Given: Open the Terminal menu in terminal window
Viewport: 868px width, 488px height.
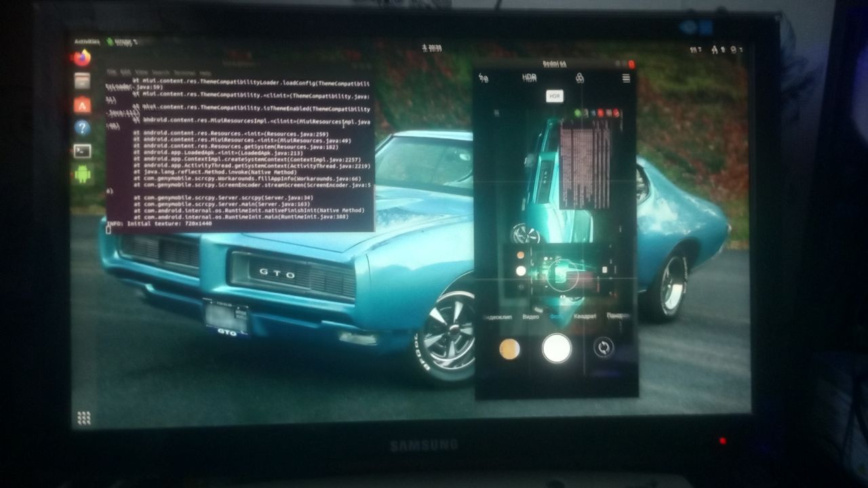Looking at the screenshot, I should [184, 72].
